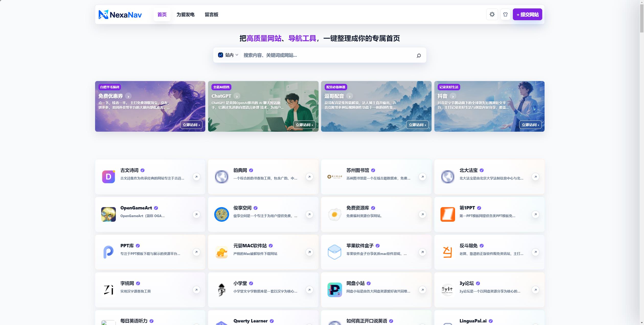Viewport: 644px width, 325px height.
Task: Click the 网盘小站 site logo
Action: pos(335,290)
